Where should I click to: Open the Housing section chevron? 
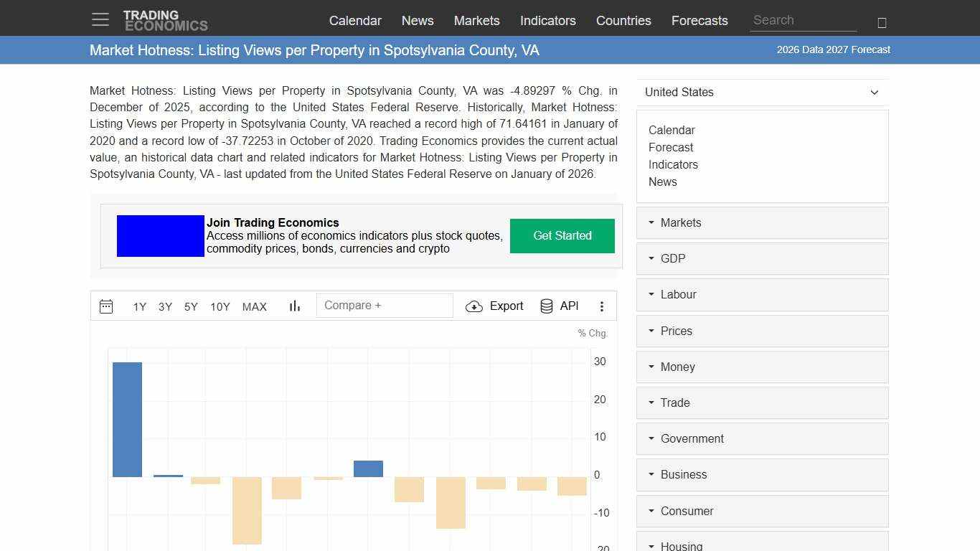(x=651, y=545)
